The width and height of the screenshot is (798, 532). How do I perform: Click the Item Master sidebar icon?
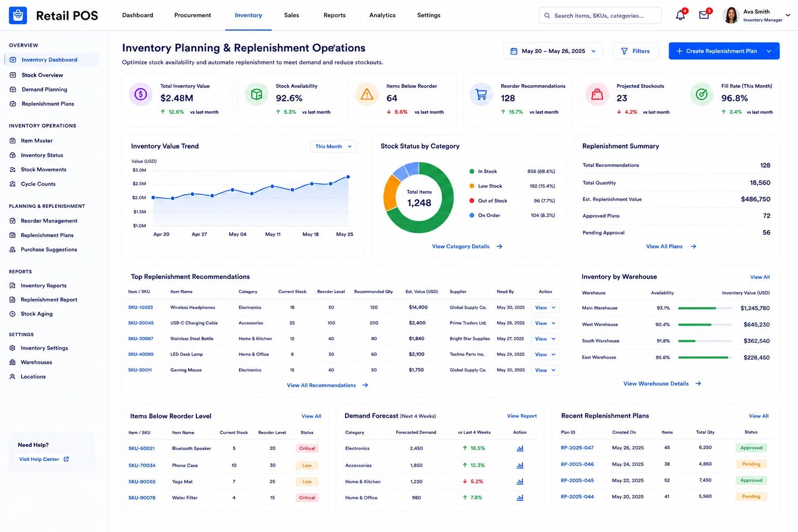coord(13,141)
